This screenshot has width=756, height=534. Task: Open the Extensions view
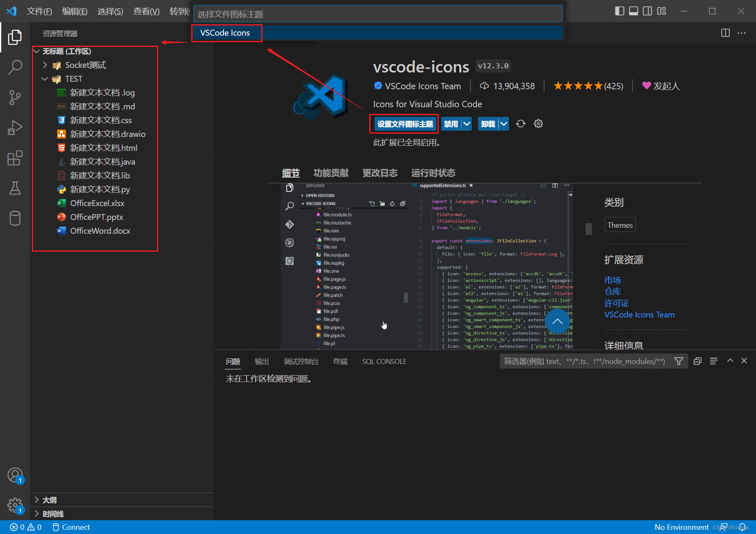(x=15, y=158)
